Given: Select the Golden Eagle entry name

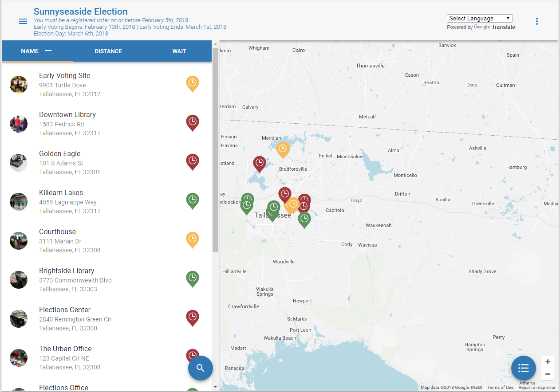Looking at the screenshot, I should tap(60, 153).
